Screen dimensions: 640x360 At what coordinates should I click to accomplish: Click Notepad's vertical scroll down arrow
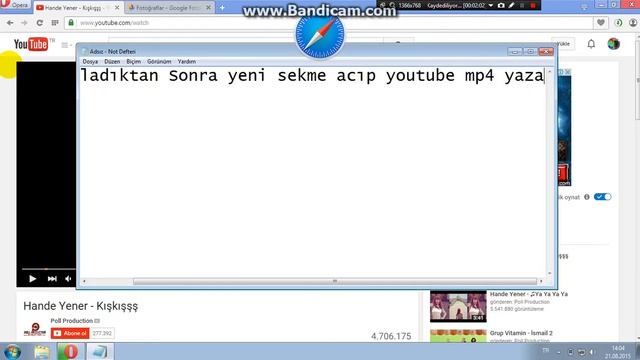click(x=549, y=273)
